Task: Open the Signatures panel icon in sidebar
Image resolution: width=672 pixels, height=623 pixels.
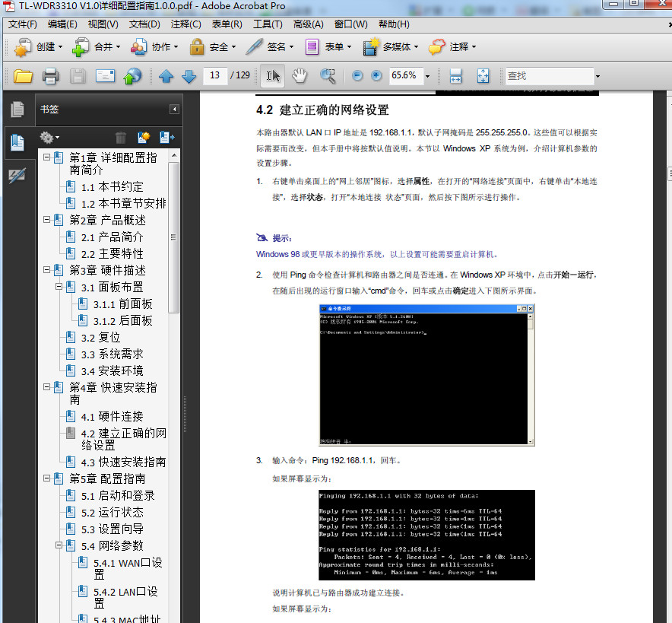Action: point(17,176)
